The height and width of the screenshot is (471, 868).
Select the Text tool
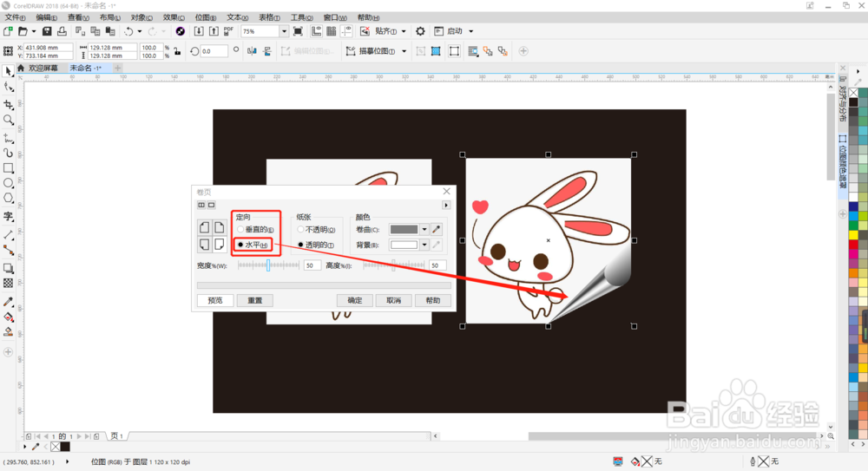point(9,216)
